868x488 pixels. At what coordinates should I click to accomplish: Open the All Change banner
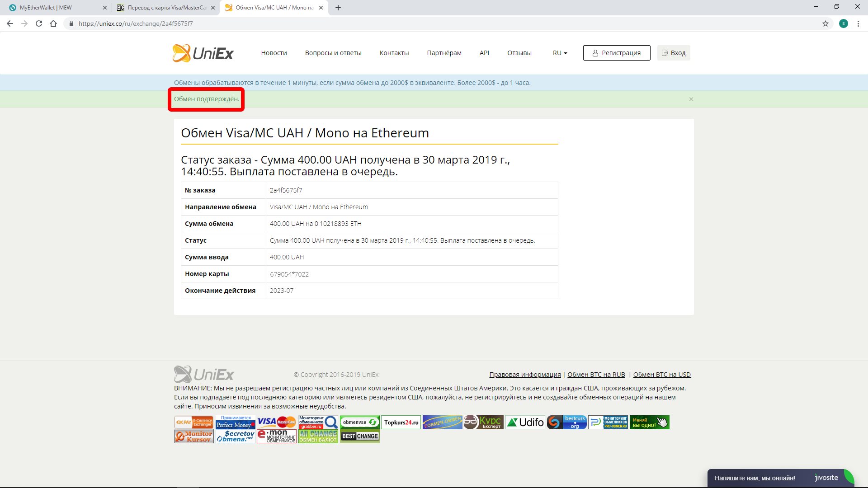(x=318, y=436)
